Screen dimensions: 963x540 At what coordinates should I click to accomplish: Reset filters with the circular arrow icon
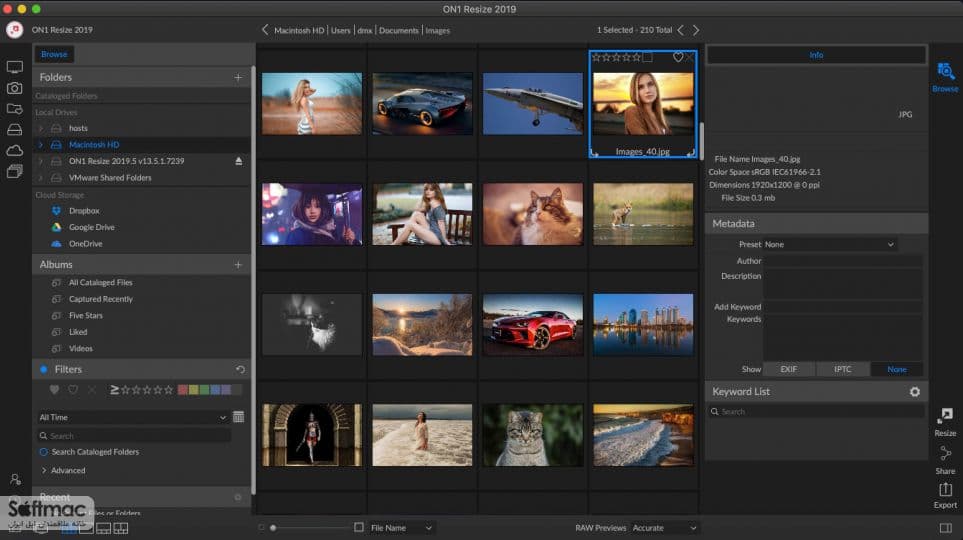click(x=241, y=369)
